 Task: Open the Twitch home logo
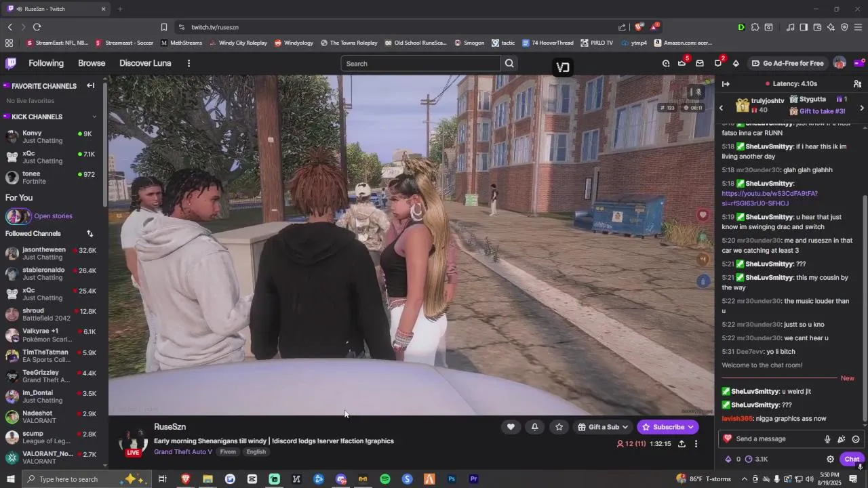(11, 63)
